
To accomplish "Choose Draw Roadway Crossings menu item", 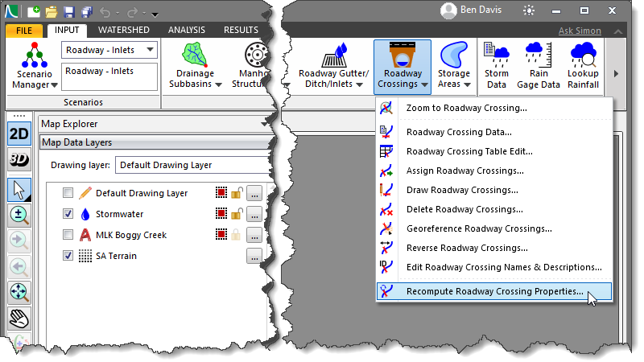I will [494, 190].
